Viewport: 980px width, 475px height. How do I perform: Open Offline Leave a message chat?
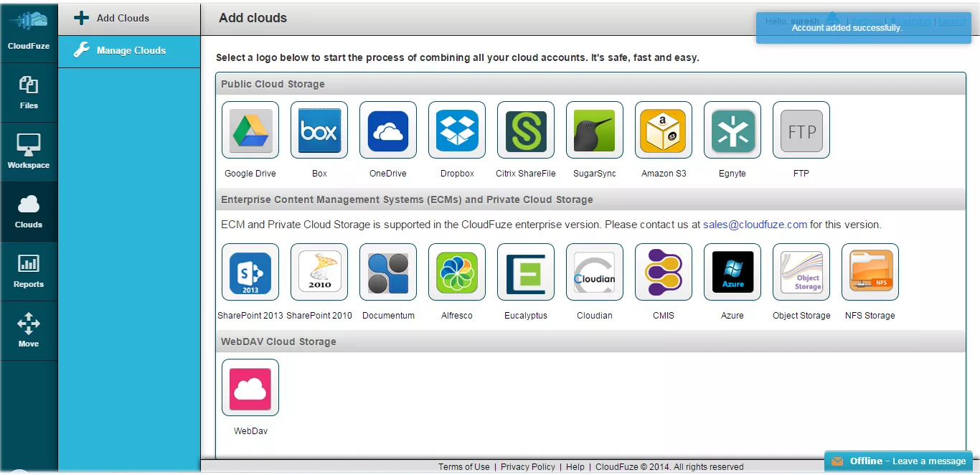[x=898, y=461]
